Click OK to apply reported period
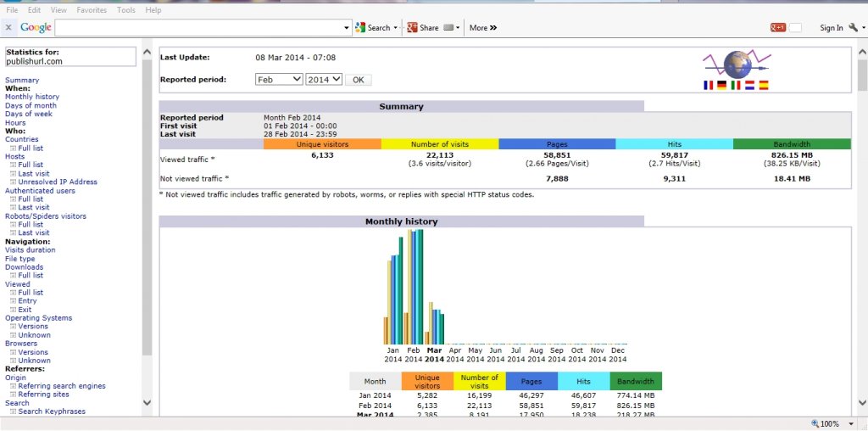The image size is (868, 431). click(x=359, y=80)
